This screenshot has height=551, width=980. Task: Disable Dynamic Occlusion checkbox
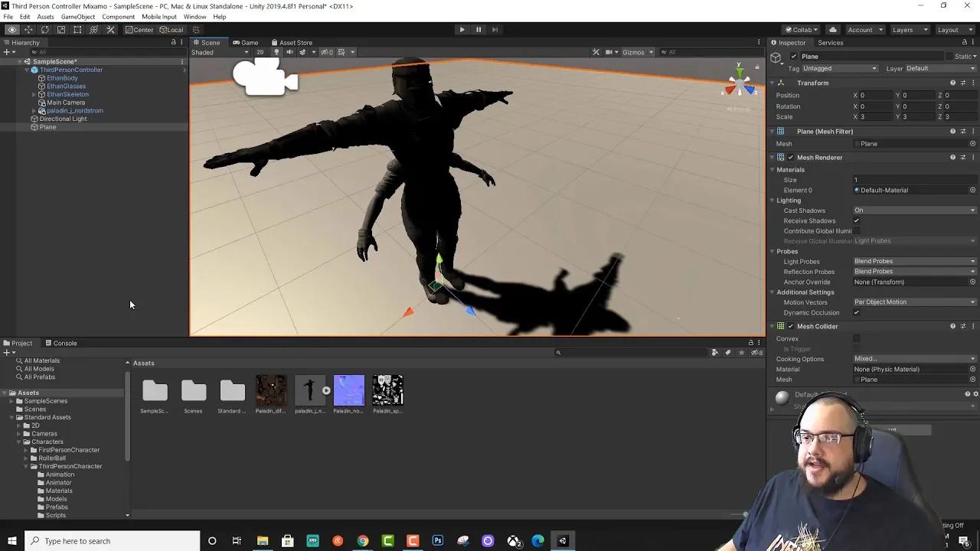tap(856, 312)
